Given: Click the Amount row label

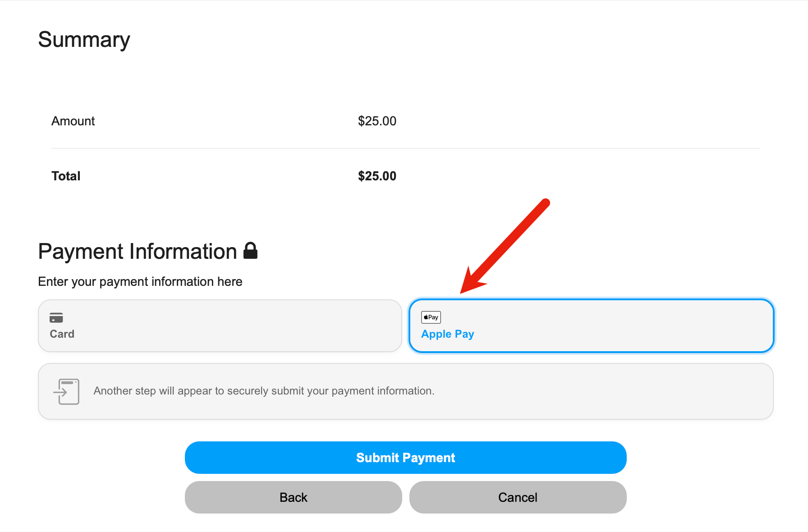Looking at the screenshot, I should coord(73,121).
